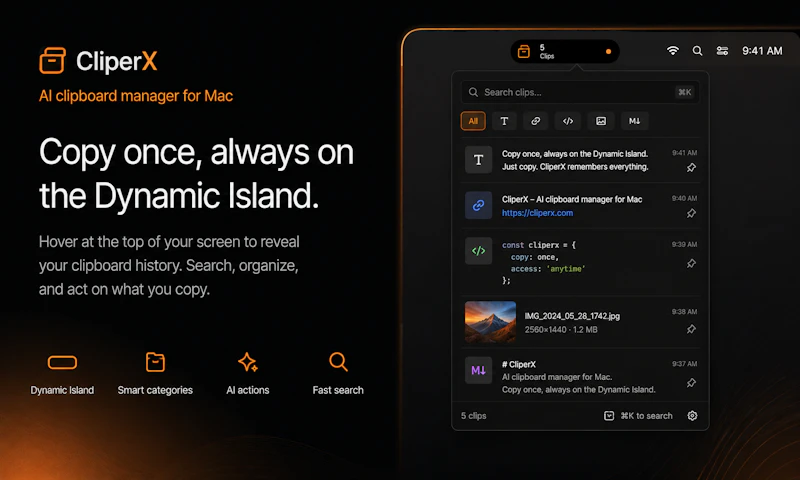The height and width of the screenshot is (480, 800).
Task: Pin the 9:39 AM code clip
Action: (x=691, y=264)
